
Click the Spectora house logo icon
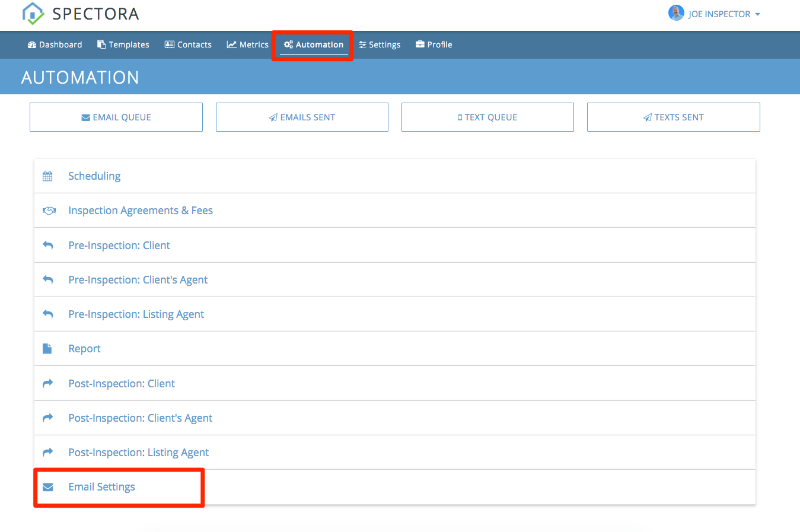coord(33,13)
